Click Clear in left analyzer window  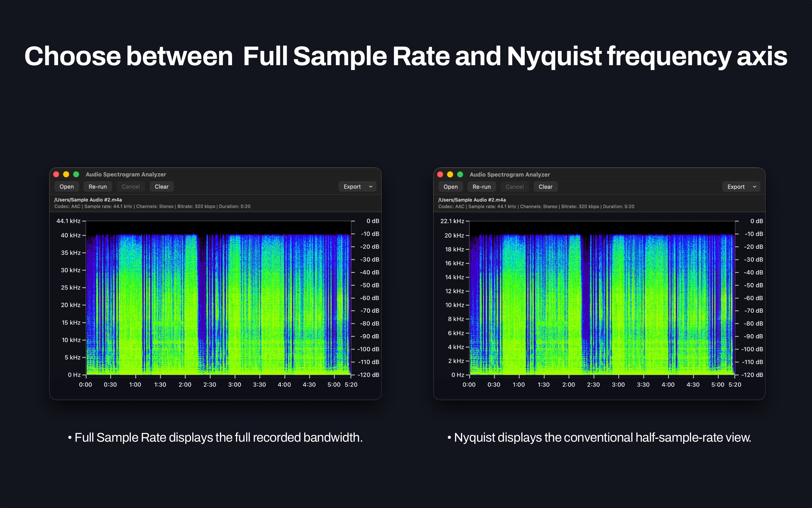161,187
